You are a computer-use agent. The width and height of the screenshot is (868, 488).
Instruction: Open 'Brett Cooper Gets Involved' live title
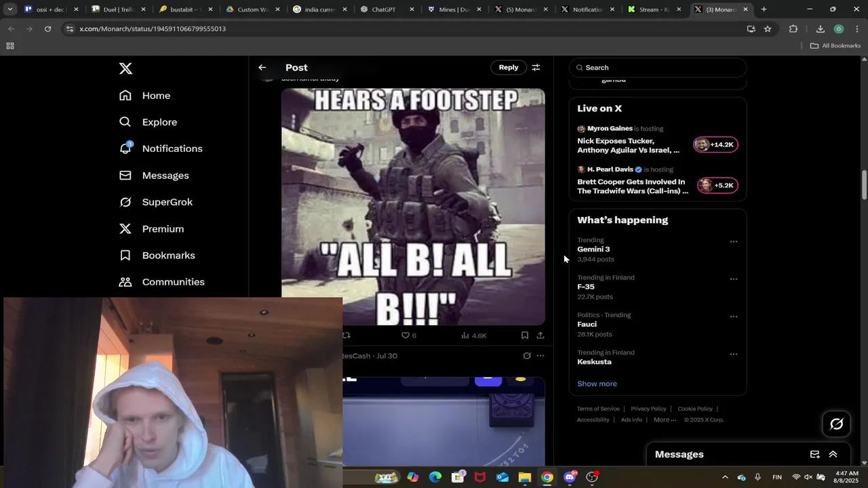[633, 186]
